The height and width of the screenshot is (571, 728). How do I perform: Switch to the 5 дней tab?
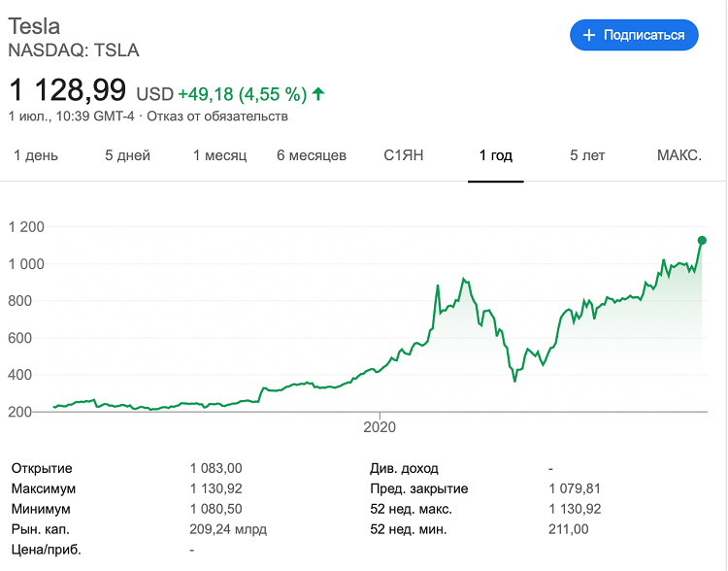tap(128, 155)
